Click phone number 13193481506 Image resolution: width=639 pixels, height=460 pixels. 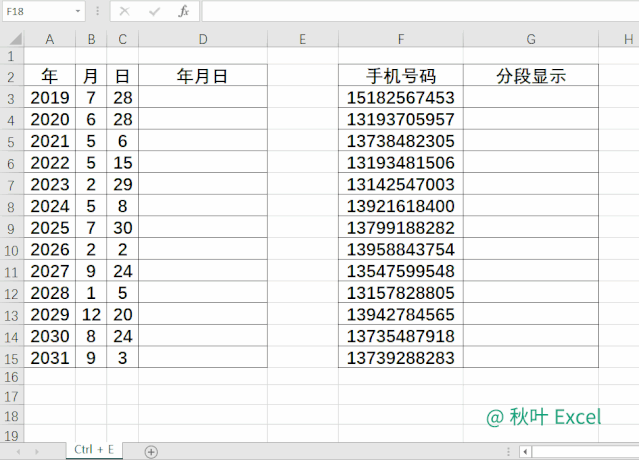[x=401, y=163]
